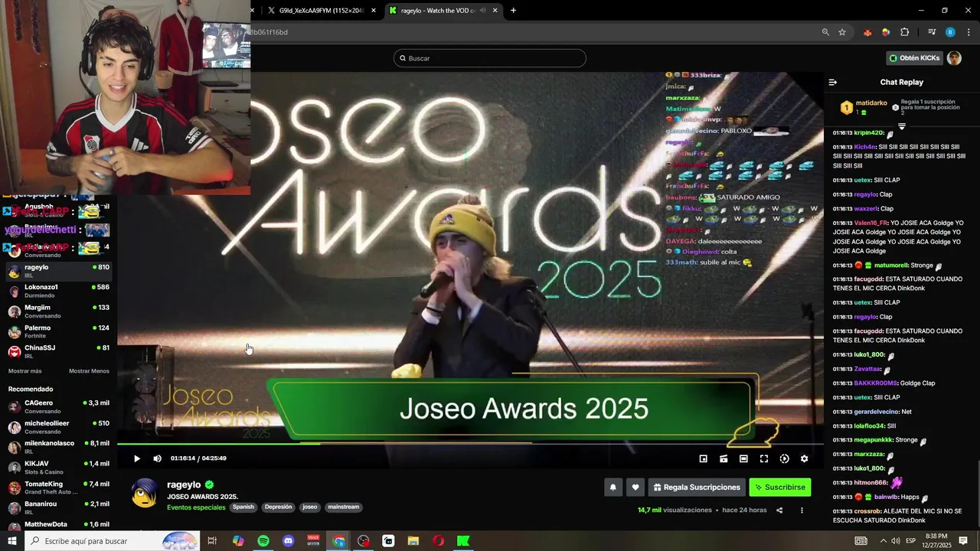980x551 pixels.
Task: Select the mainstream tag
Action: tap(343, 507)
